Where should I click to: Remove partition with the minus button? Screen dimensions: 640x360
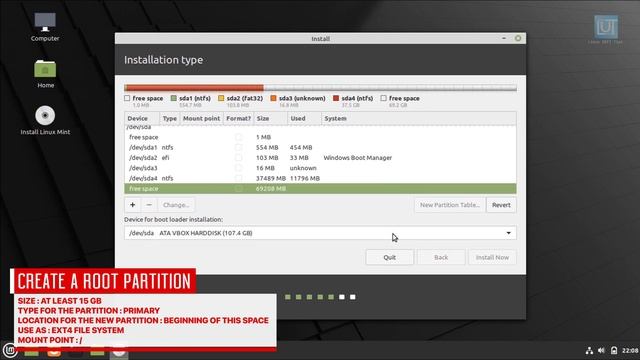[149, 205]
